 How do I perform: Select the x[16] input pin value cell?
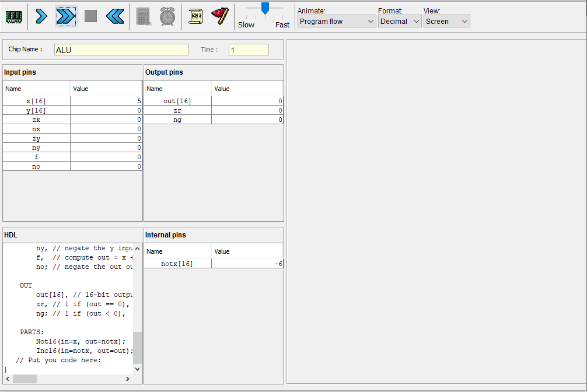pyautogui.click(x=106, y=101)
